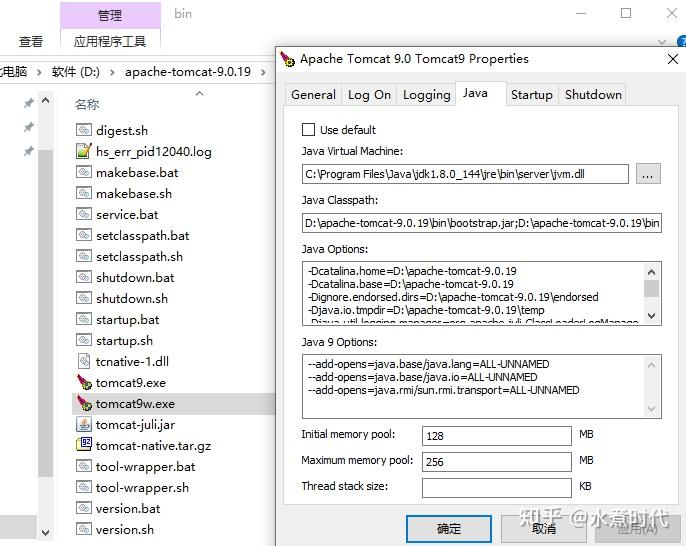Select the tomcat9w.exe feather icon

pos(84,403)
